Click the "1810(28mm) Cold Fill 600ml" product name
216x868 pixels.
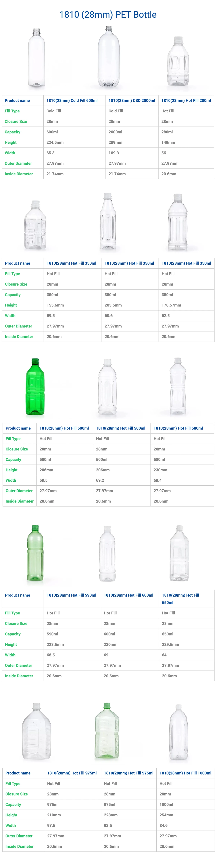[x=72, y=100]
